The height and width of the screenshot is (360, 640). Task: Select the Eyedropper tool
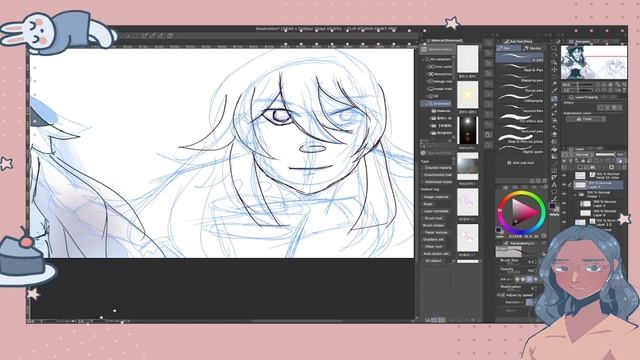(554, 91)
